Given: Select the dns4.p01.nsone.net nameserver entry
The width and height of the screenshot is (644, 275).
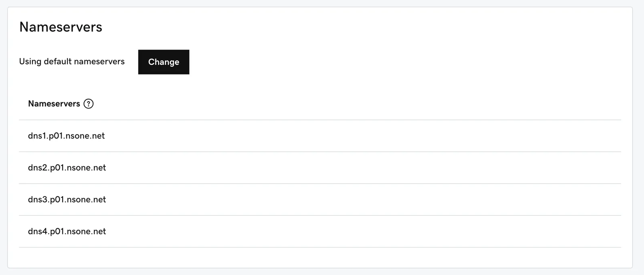Looking at the screenshot, I should coord(67,232).
